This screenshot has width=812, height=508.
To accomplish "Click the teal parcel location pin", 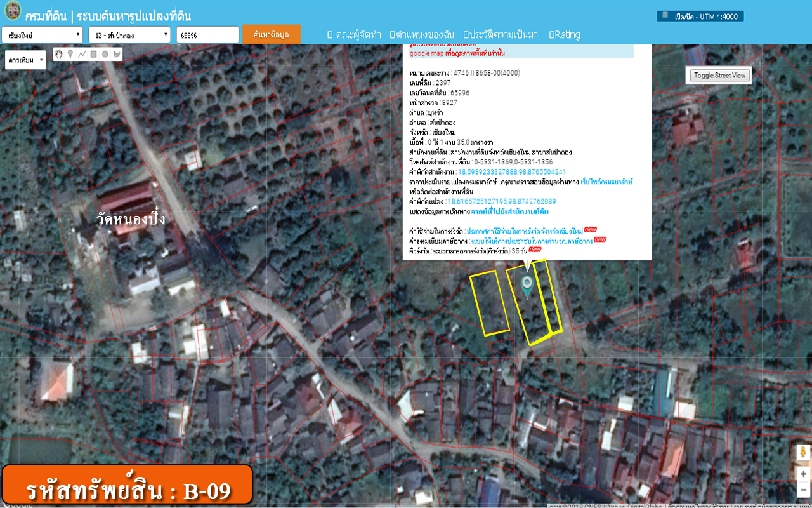I will click(527, 286).
